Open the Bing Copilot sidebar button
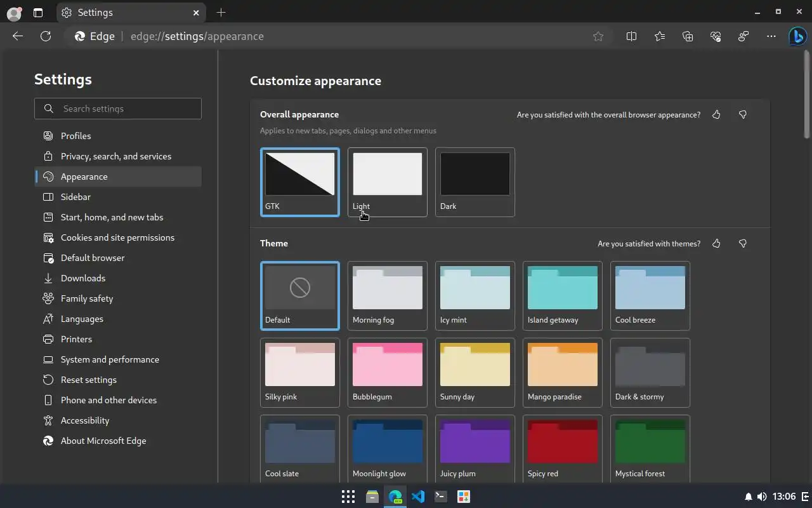This screenshot has width=812, height=508. [x=797, y=36]
